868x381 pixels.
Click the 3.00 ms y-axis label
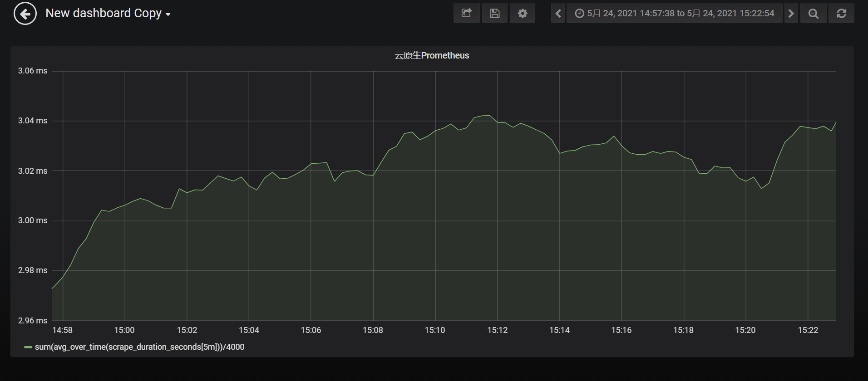point(33,220)
